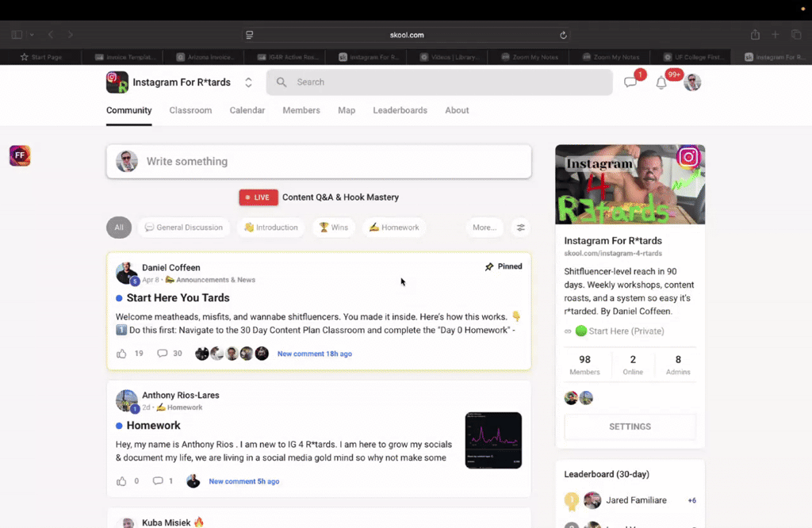Go forward in Safari
This screenshot has width=812, height=528.
[71, 35]
